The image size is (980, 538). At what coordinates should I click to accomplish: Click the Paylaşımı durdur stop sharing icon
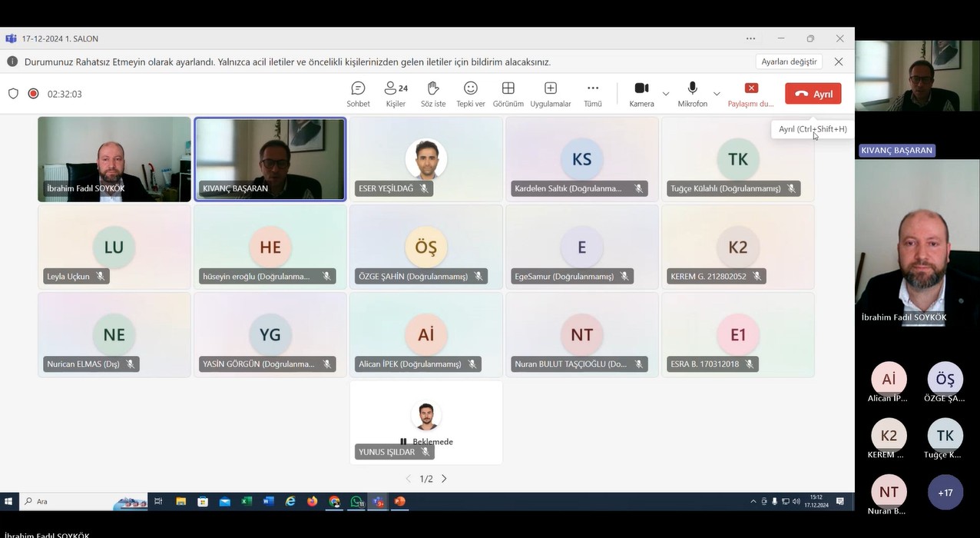(751, 88)
